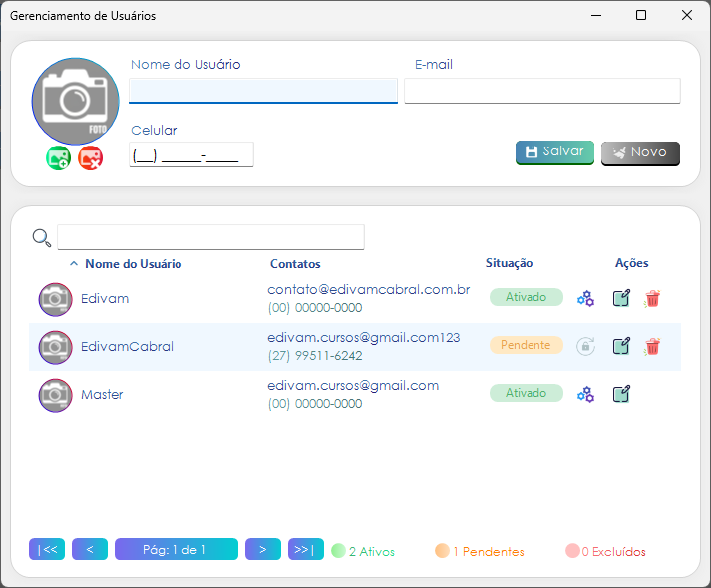Go to previous page button
The height and width of the screenshot is (588, 711).
point(90,549)
